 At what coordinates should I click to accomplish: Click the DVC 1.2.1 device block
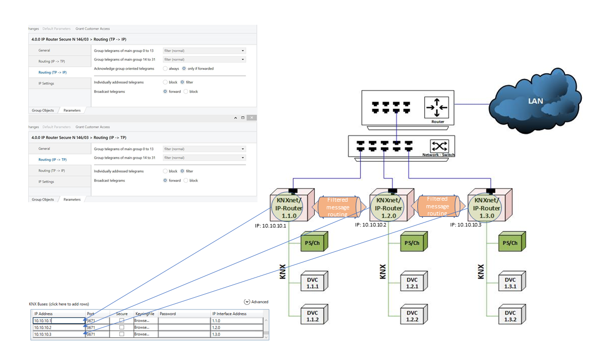[412, 283]
